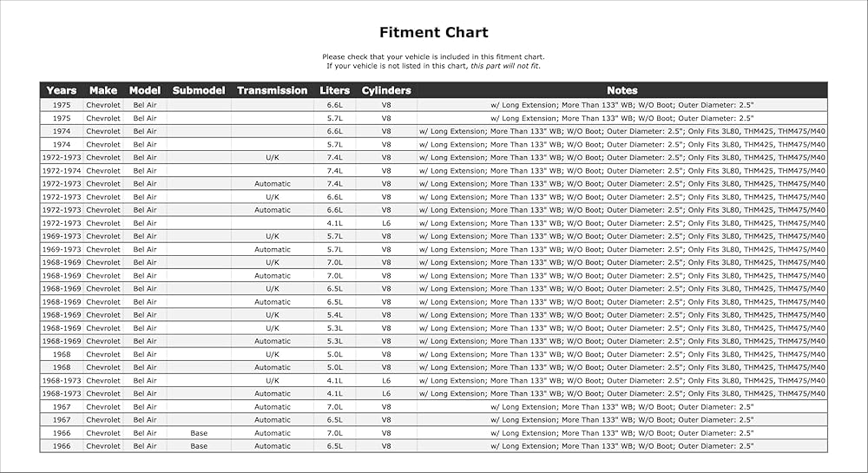
Task: Click the Cylinders column header
Action: click(x=386, y=90)
